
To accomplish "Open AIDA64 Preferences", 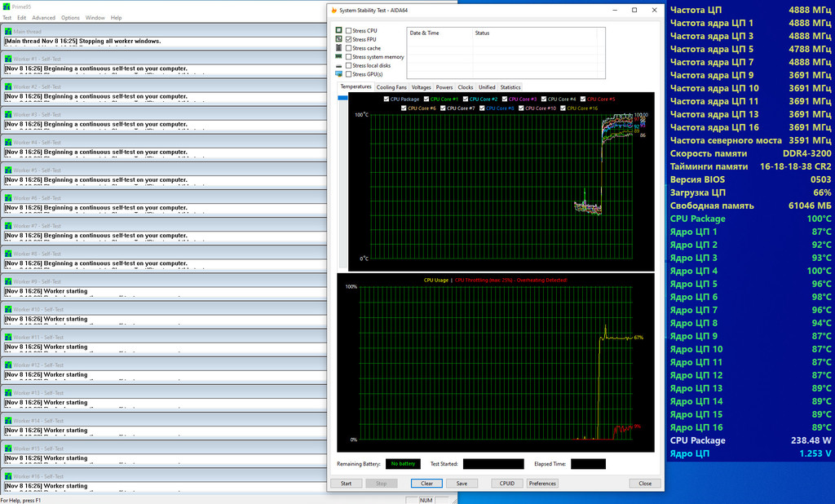I will [542, 483].
